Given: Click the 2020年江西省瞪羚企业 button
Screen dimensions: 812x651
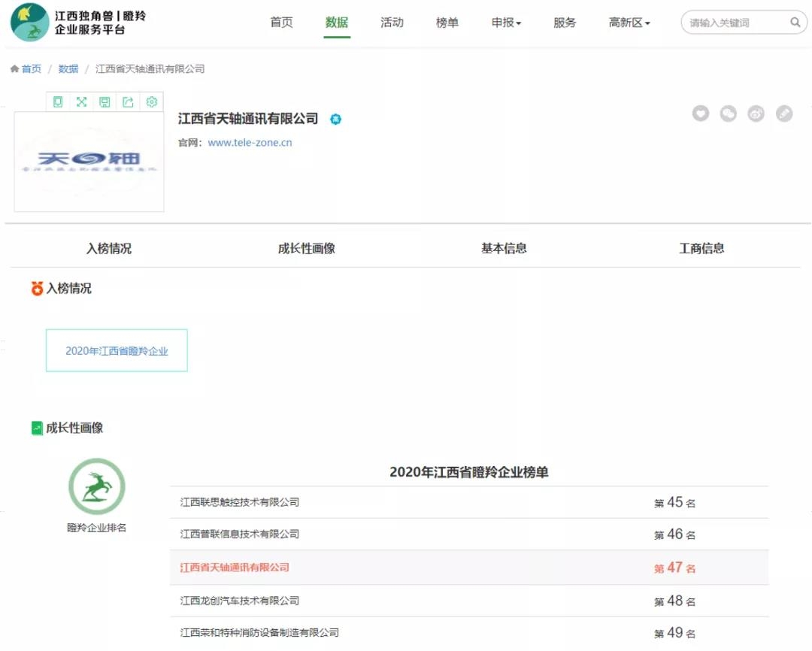Looking at the screenshot, I should [117, 350].
